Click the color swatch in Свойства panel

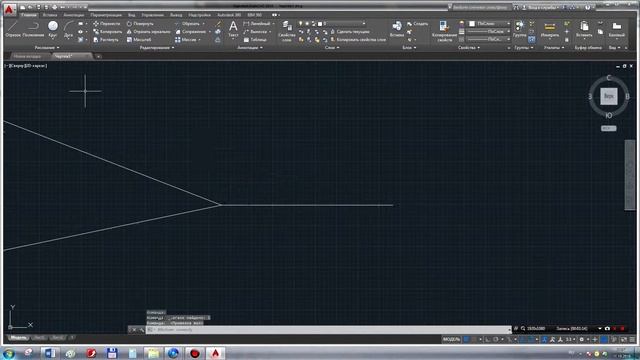pyautogui.click(x=472, y=24)
